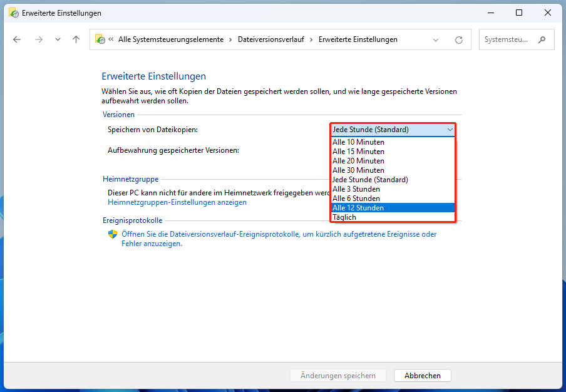Click Änderungen speichern button
The height and width of the screenshot is (392, 566).
338,375
